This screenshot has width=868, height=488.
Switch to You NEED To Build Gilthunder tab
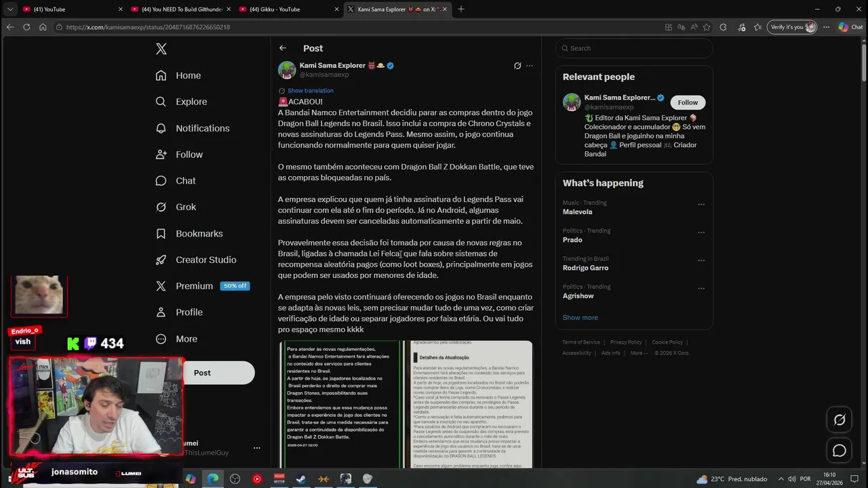tap(180, 9)
